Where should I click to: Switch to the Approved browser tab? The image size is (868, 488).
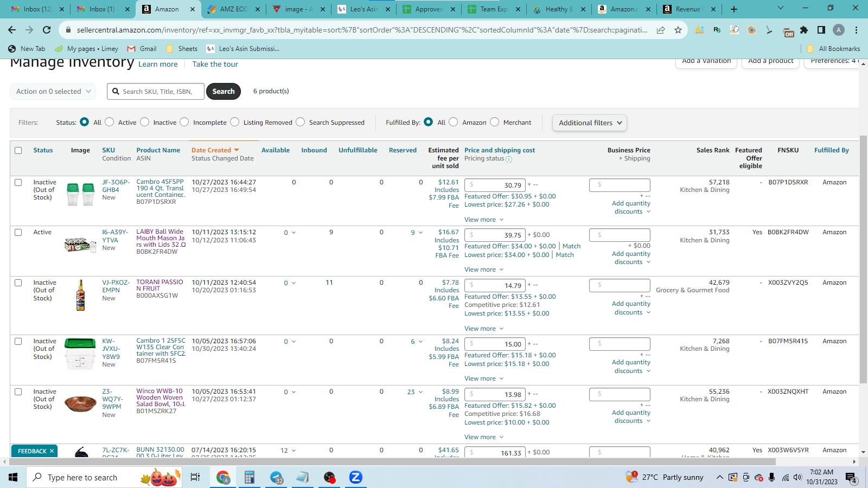pyautogui.click(x=429, y=9)
